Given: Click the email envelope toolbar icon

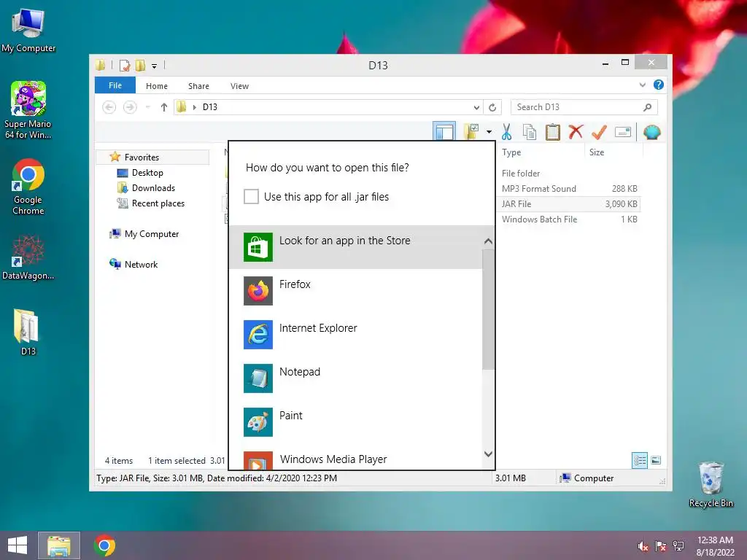Looking at the screenshot, I should (x=623, y=132).
